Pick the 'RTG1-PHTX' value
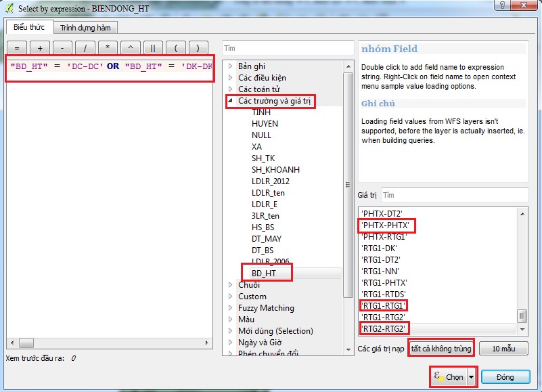This screenshot has width=542, height=392. [x=384, y=283]
